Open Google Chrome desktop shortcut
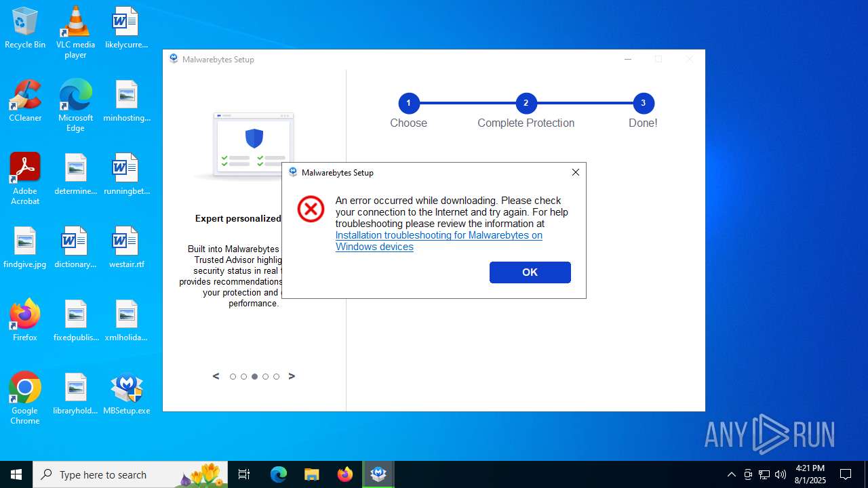Image resolution: width=868 pixels, height=488 pixels. (x=25, y=399)
